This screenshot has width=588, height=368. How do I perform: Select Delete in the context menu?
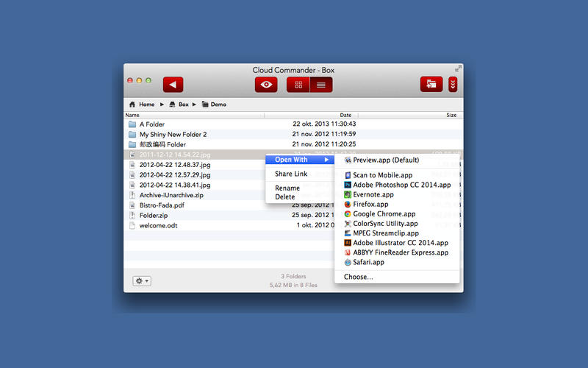tap(285, 197)
